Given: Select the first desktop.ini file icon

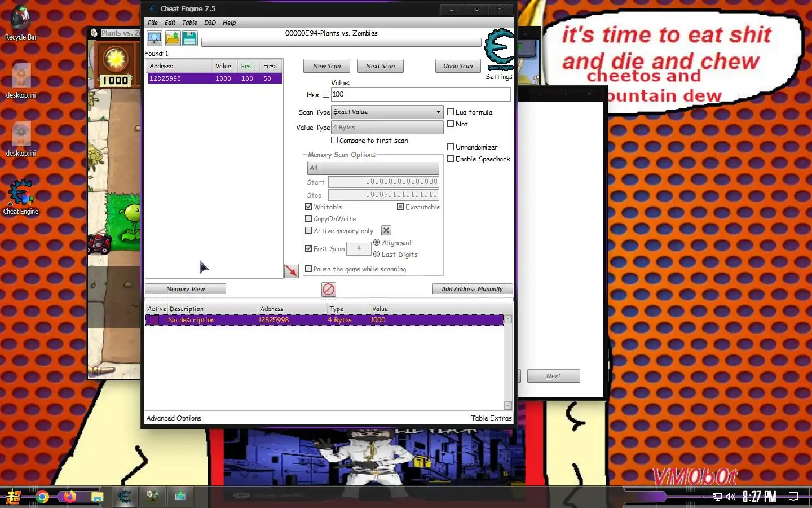Looking at the screenshot, I should [x=21, y=81].
